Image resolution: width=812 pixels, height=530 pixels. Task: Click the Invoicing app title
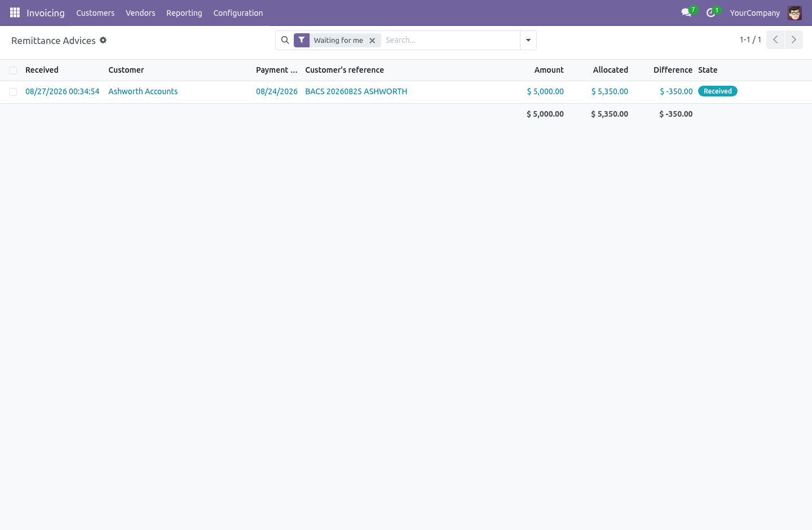(46, 13)
